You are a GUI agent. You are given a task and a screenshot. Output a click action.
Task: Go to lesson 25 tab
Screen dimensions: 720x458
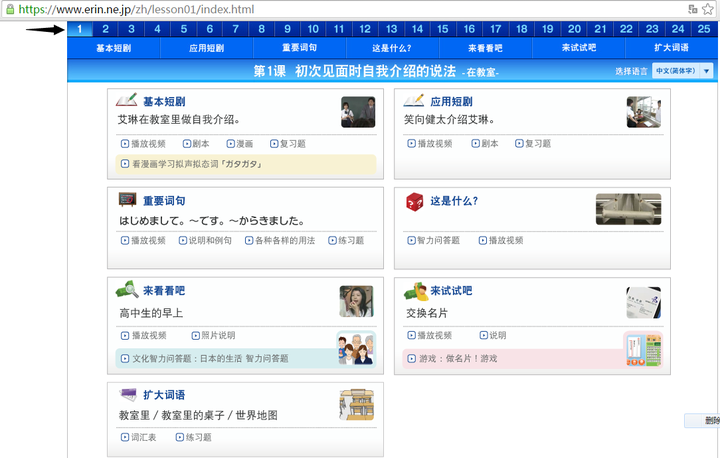[x=704, y=29]
